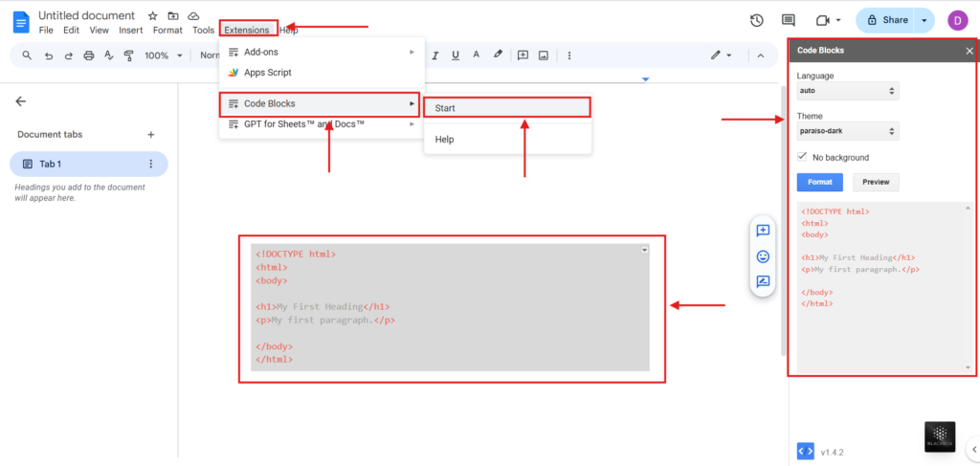This screenshot has width=980, height=466.
Task: Expand the Share options arrow
Action: coord(924,20)
